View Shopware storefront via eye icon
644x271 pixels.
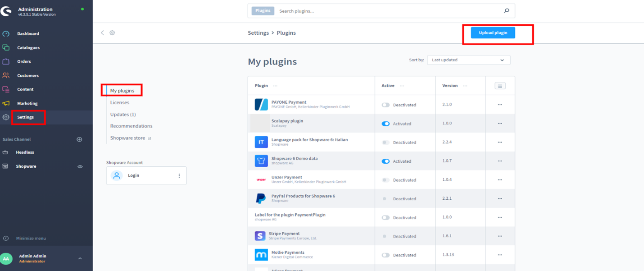(80, 166)
